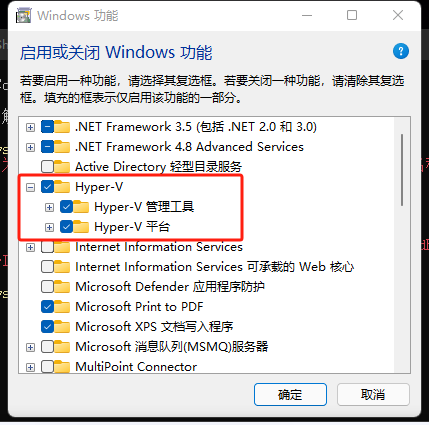429x425 pixels.
Task: Collapse the Hyper-V tree node
Action: [x=30, y=187]
